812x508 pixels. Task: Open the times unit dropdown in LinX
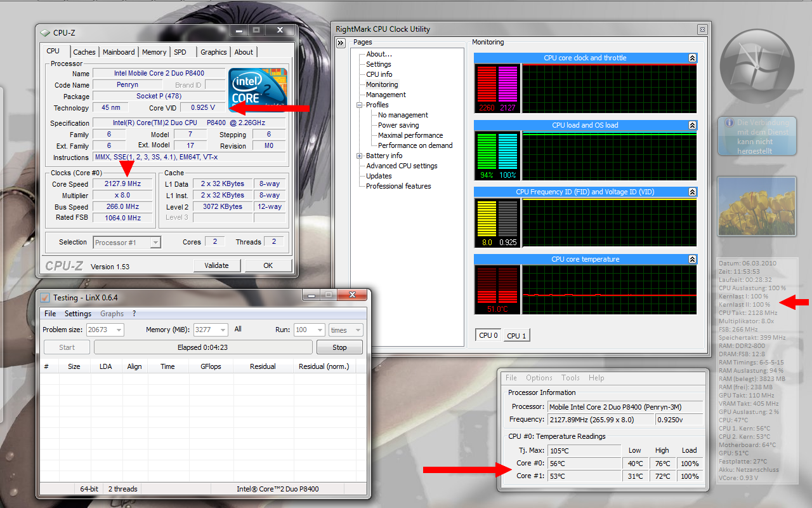pos(358,330)
